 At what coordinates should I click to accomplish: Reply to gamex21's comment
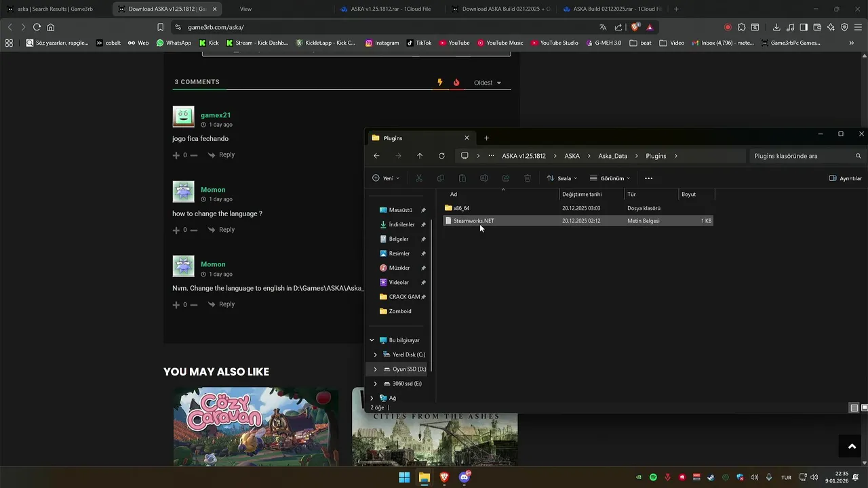point(221,155)
